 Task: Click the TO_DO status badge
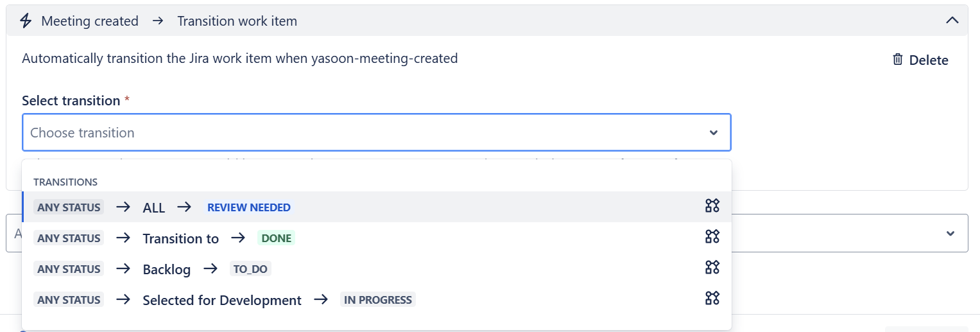tap(250, 269)
